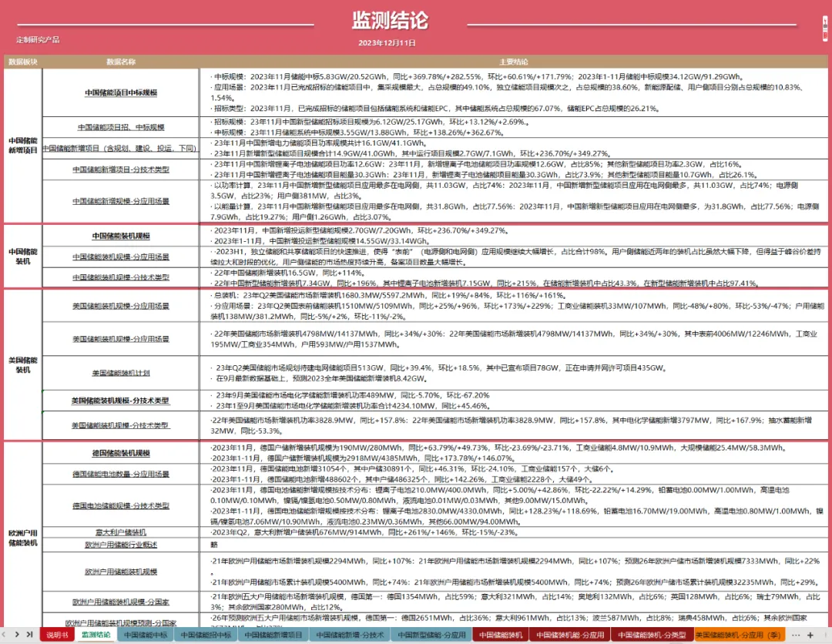Open the 德国储能装机规模 link
This screenshot has height=644, width=832.
coord(121,453)
